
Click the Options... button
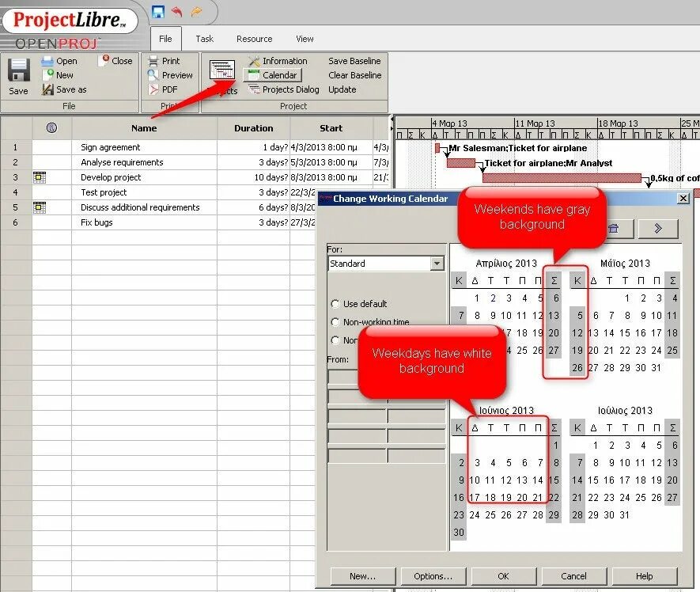[x=433, y=576]
